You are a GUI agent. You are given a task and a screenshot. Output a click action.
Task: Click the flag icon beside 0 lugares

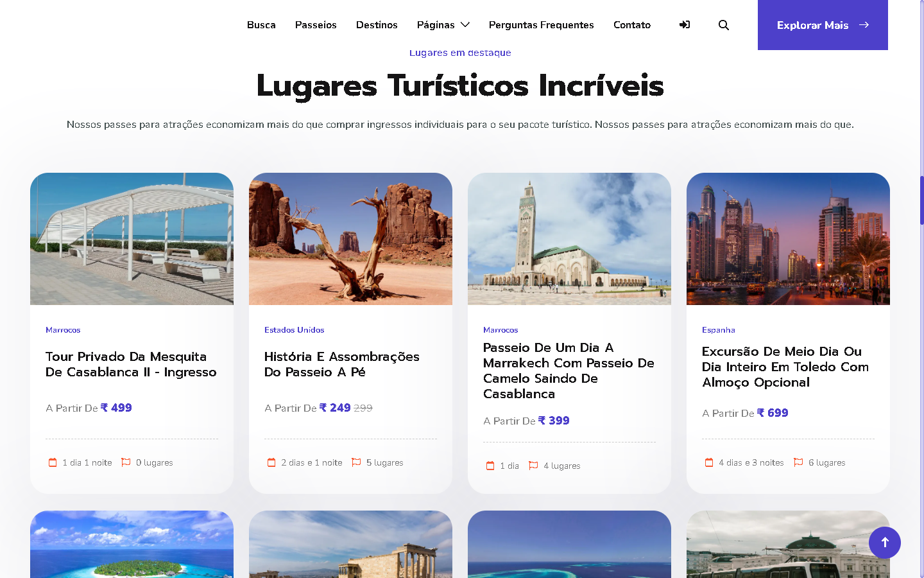click(126, 462)
